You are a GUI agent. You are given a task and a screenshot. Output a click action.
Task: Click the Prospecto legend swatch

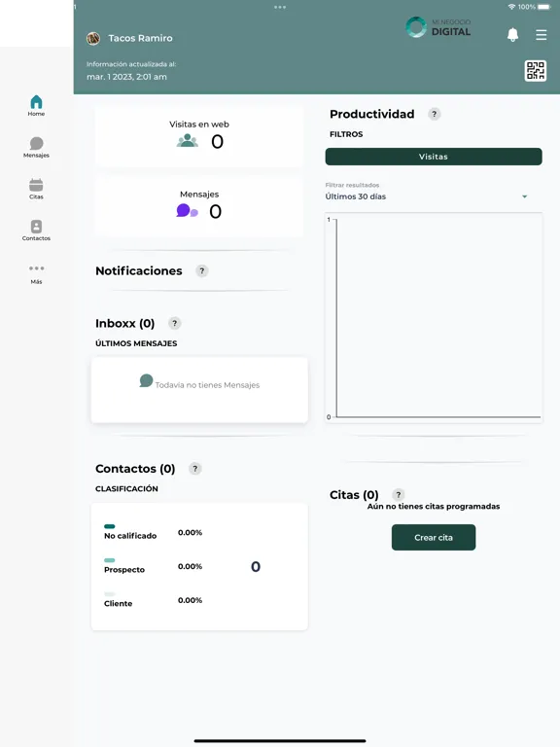coord(110,560)
